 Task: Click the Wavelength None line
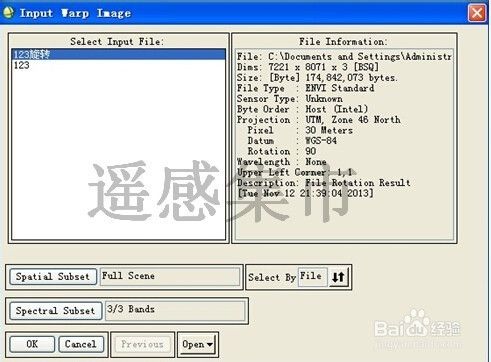[x=282, y=162]
